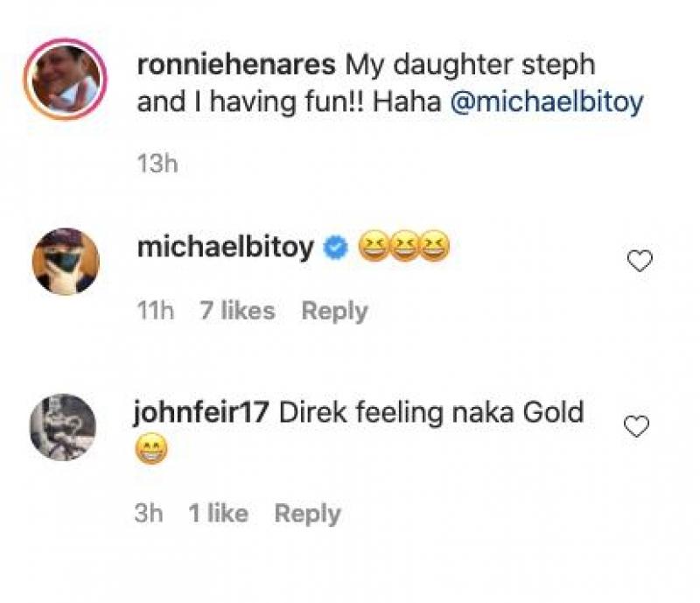Image resolution: width=700 pixels, height=603 pixels.
Task: Click the 13h timestamp
Action: [x=157, y=164]
